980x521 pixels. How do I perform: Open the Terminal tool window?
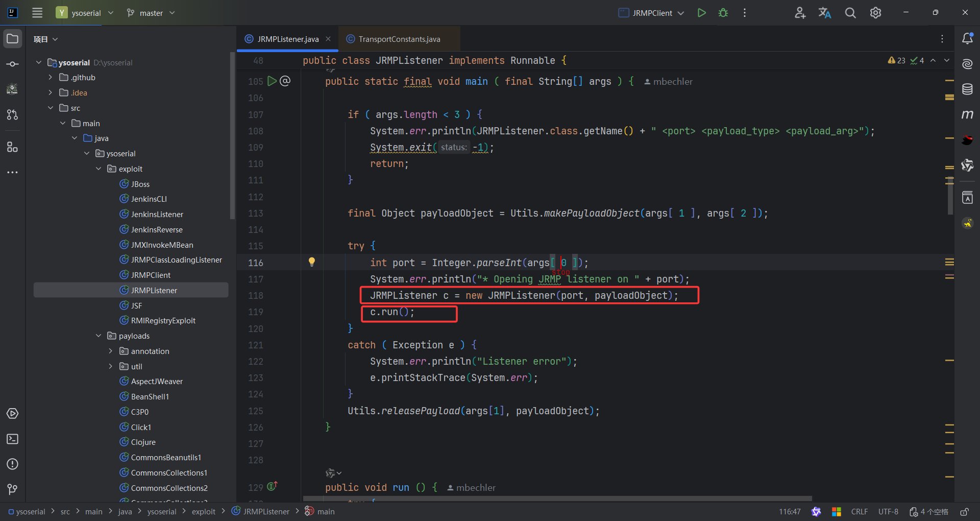coord(13,439)
